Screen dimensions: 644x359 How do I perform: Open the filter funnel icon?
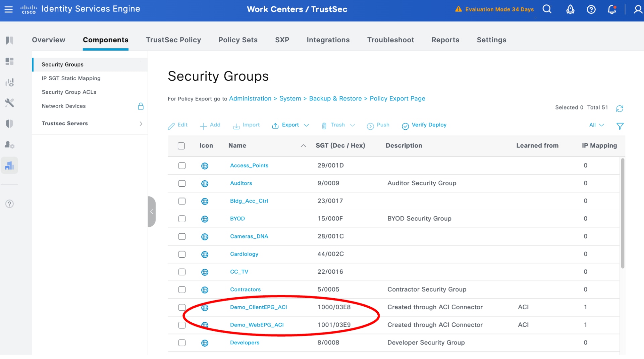click(620, 126)
